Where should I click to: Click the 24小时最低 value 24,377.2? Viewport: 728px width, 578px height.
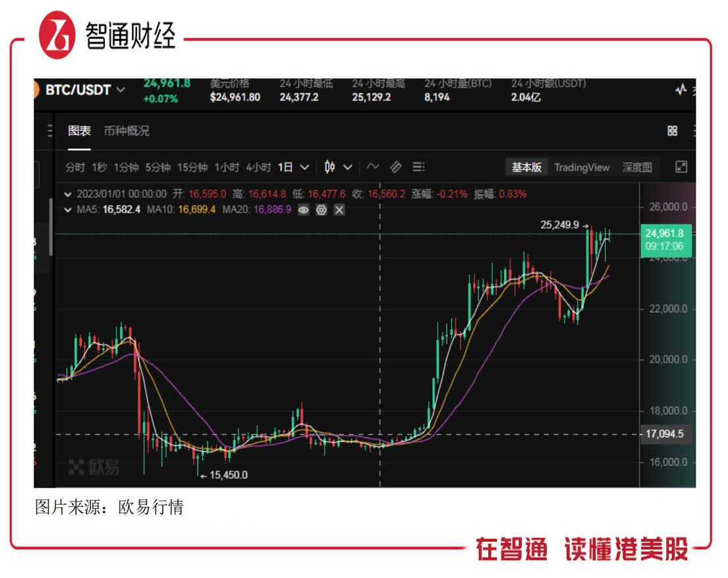pos(299,97)
